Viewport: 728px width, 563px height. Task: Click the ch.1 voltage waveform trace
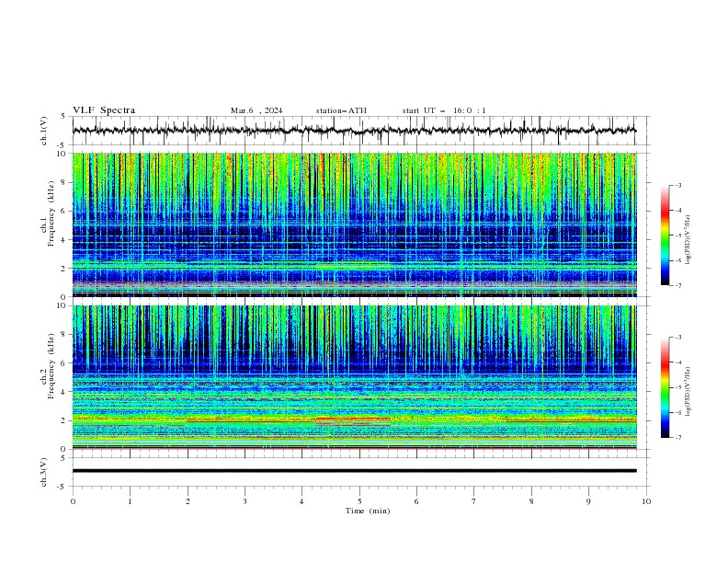pos(354,130)
